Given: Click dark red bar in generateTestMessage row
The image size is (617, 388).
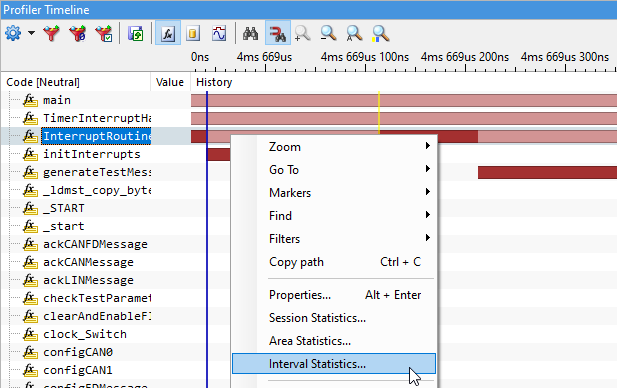Looking at the screenshot, I should point(547,172).
